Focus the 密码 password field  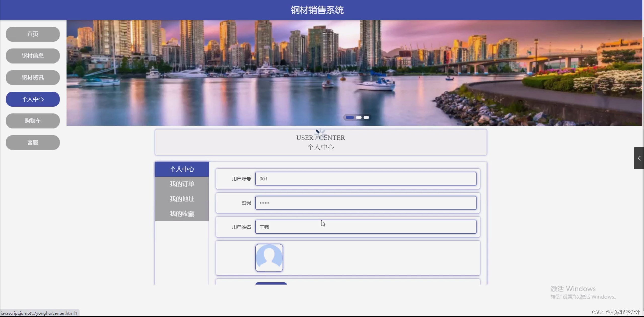click(x=366, y=203)
